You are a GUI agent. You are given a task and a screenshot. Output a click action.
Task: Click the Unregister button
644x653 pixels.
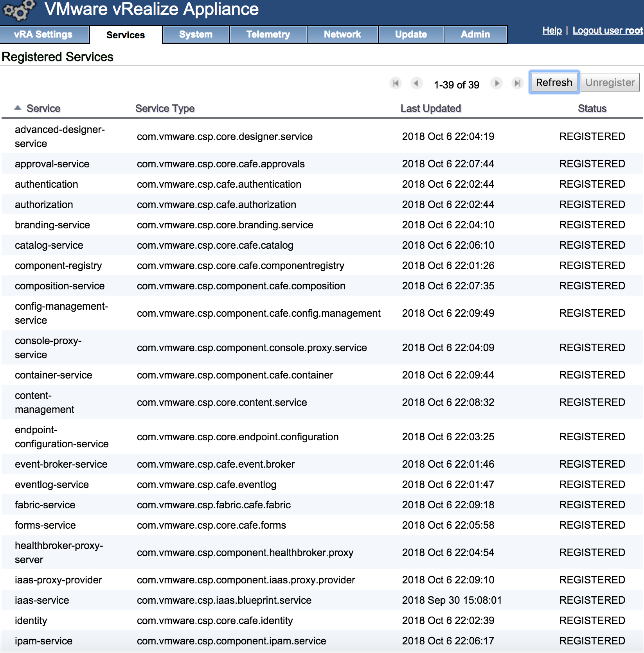[610, 83]
